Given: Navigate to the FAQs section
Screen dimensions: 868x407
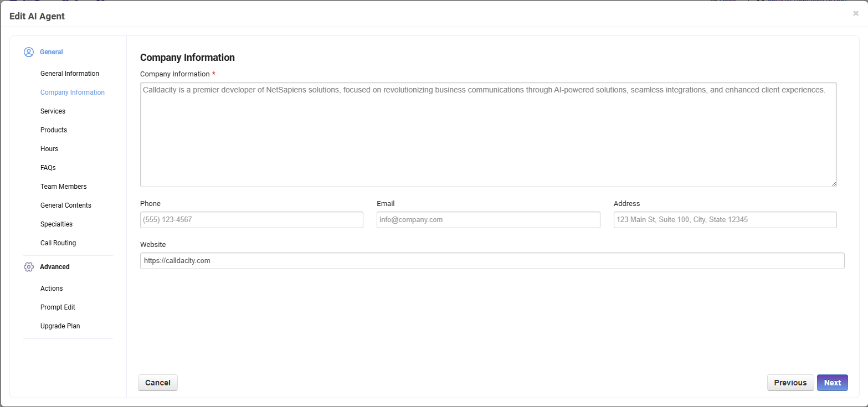Looking at the screenshot, I should click(x=48, y=168).
